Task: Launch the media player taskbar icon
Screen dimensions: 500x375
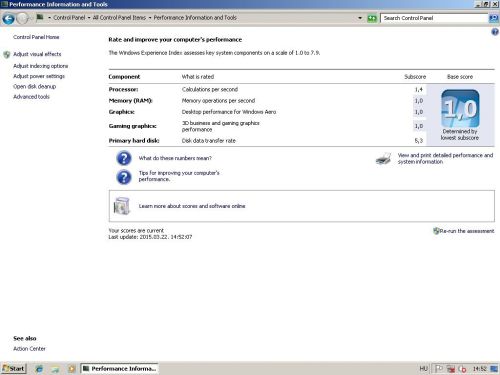Action: pos(71,368)
